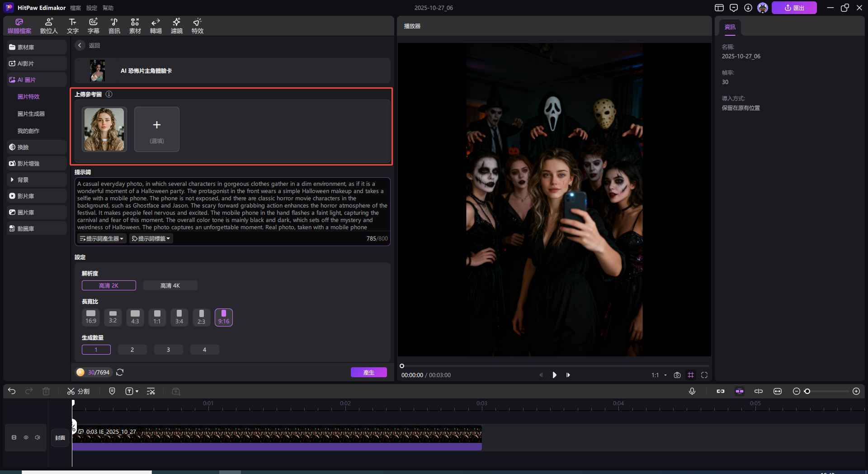Select 高清 4K resolution option
The height and width of the screenshot is (474, 868).
[170, 285]
